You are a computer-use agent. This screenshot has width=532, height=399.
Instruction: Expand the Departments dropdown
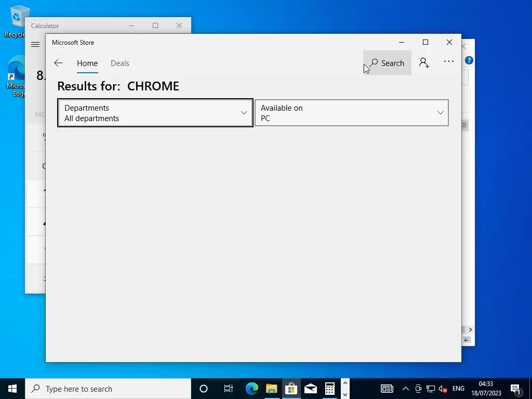click(155, 113)
